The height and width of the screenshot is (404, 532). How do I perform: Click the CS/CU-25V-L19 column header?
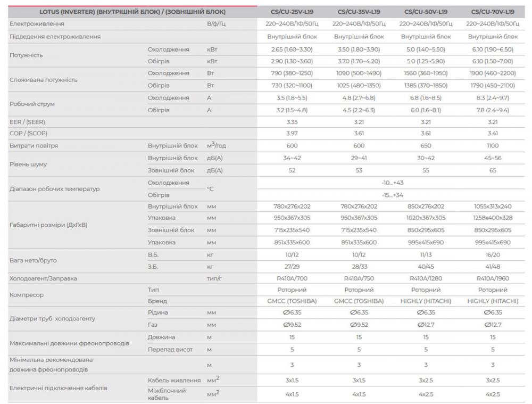click(290, 11)
